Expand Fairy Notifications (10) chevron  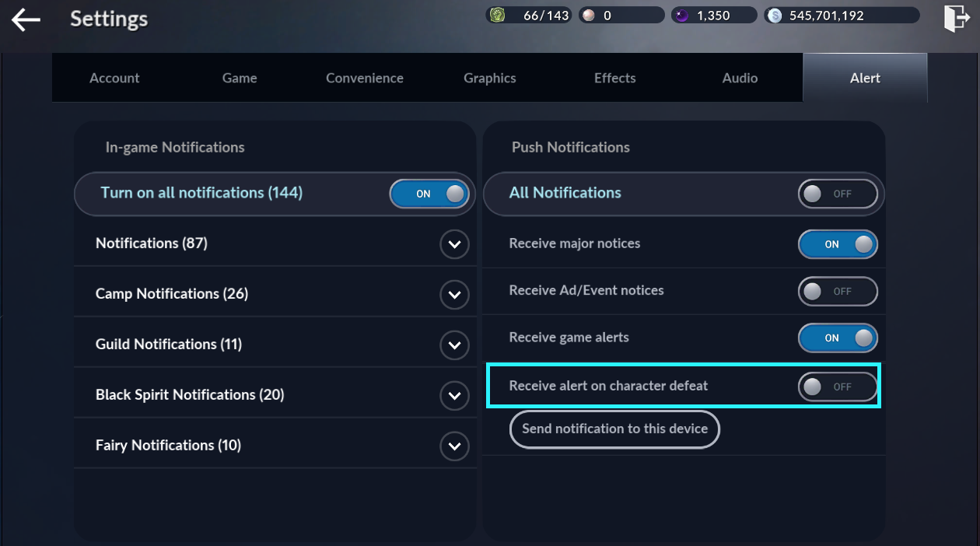click(x=454, y=446)
